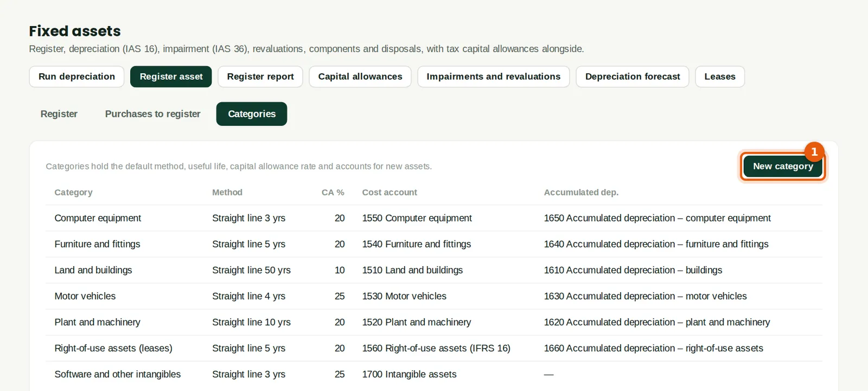Select Software and other intangibles row

tap(434, 375)
